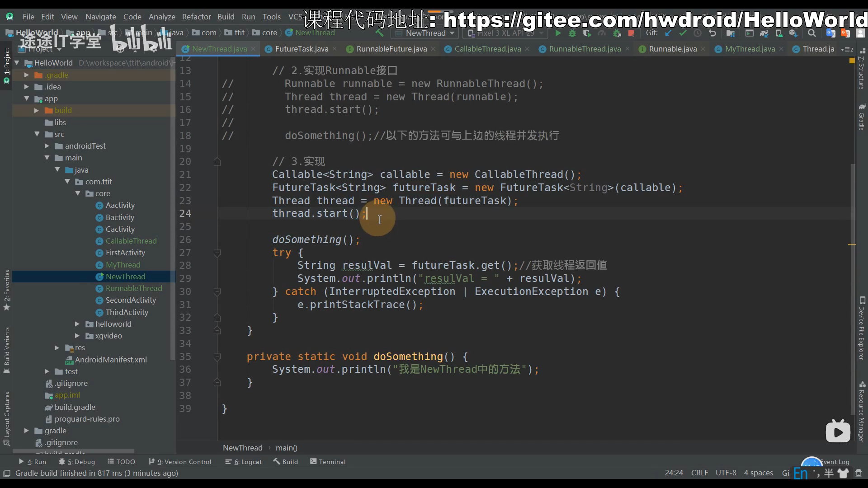Switch to the FutureTask.java tab
The image size is (868, 488).
coord(302,49)
